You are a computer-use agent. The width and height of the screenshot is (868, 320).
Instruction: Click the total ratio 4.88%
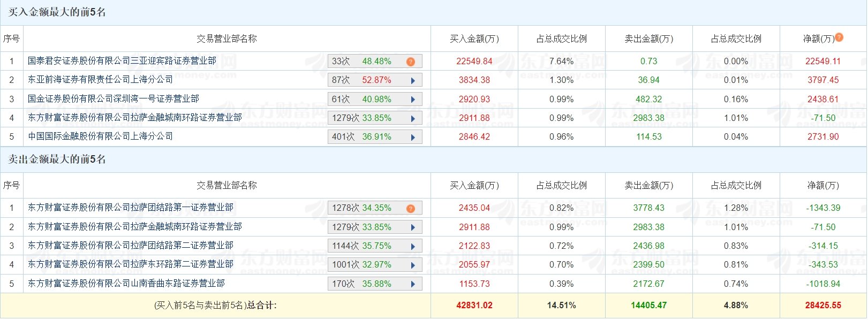pos(736,305)
